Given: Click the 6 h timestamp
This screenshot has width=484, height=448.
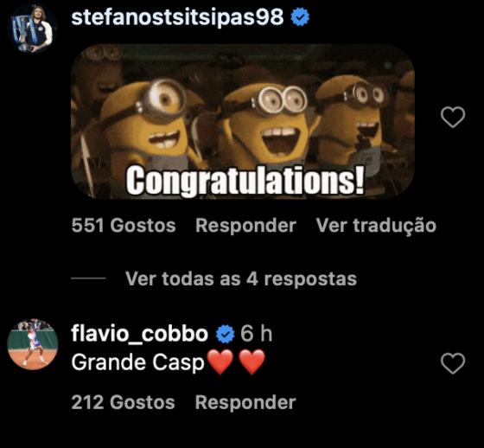Looking at the screenshot, I should pos(256,334).
